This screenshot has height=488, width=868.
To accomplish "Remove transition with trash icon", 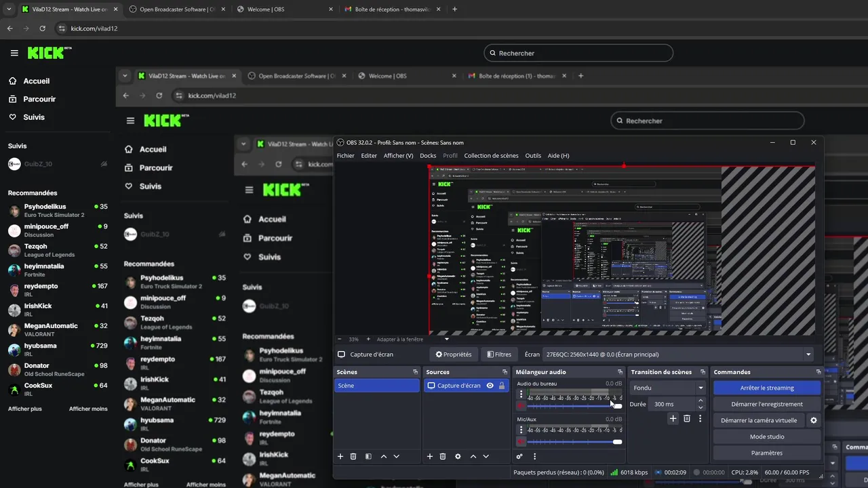I will (687, 419).
